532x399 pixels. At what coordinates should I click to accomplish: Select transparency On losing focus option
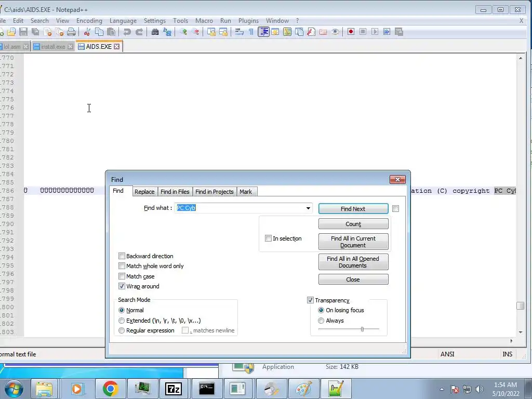click(321, 310)
